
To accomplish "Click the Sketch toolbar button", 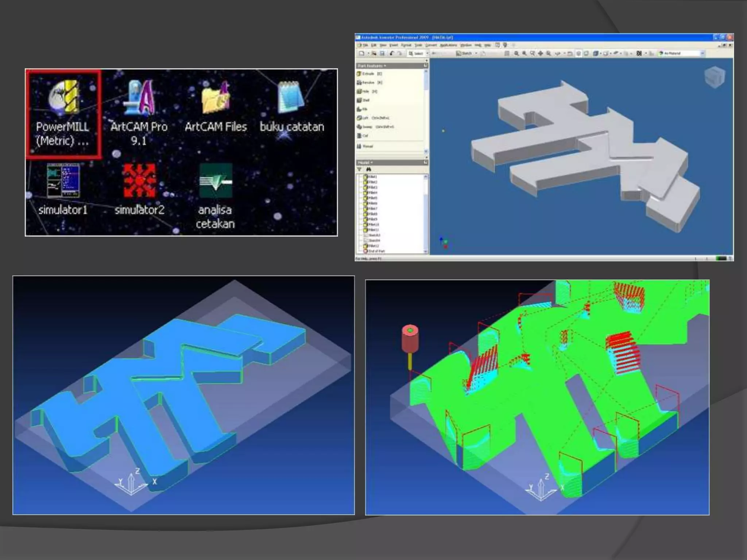I will 464,54.
